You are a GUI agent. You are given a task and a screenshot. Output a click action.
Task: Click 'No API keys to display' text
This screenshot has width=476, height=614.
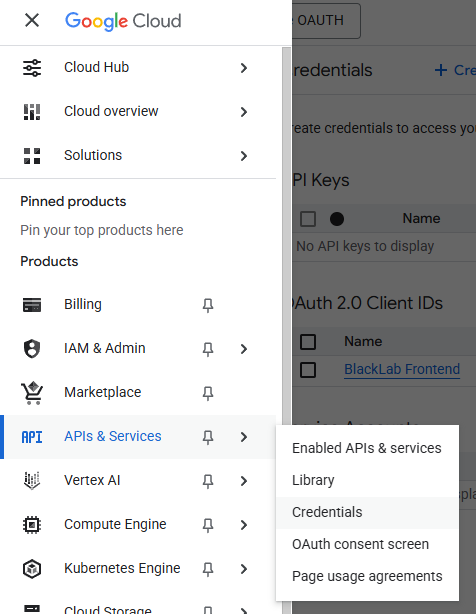365,246
